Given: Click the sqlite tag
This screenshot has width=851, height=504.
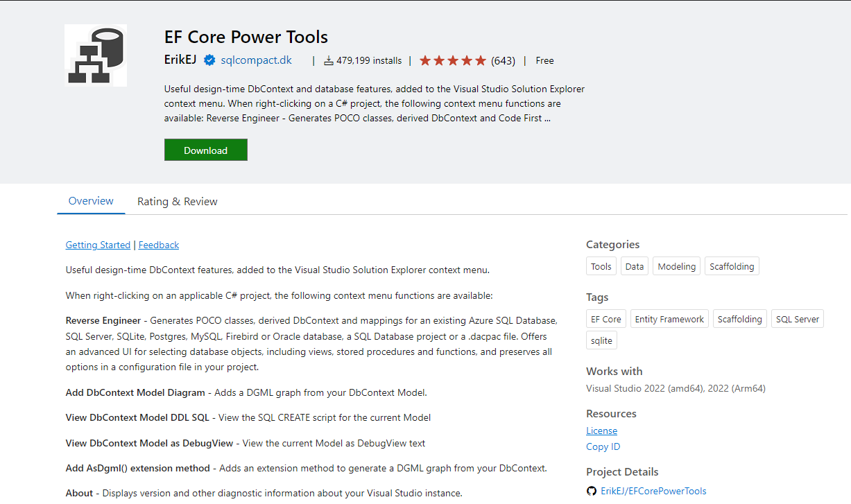Looking at the screenshot, I should point(601,340).
